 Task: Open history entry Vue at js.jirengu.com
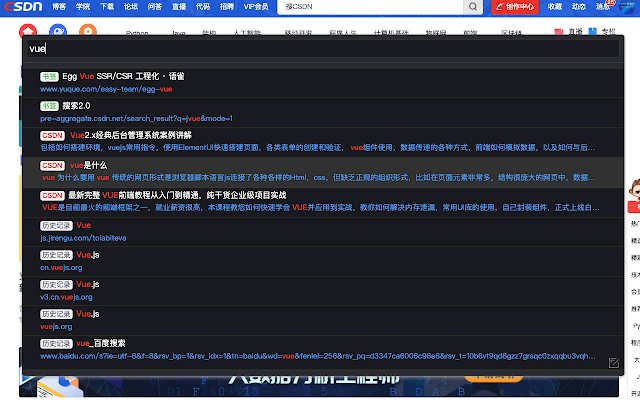click(x=323, y=231)
